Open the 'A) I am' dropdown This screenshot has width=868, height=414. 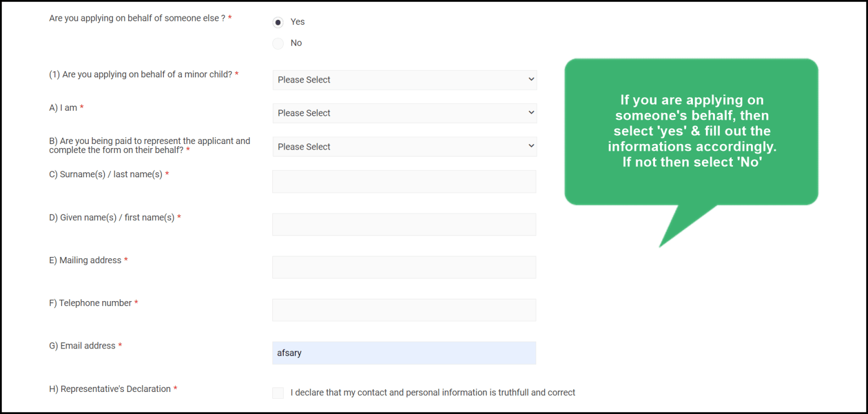404,113
